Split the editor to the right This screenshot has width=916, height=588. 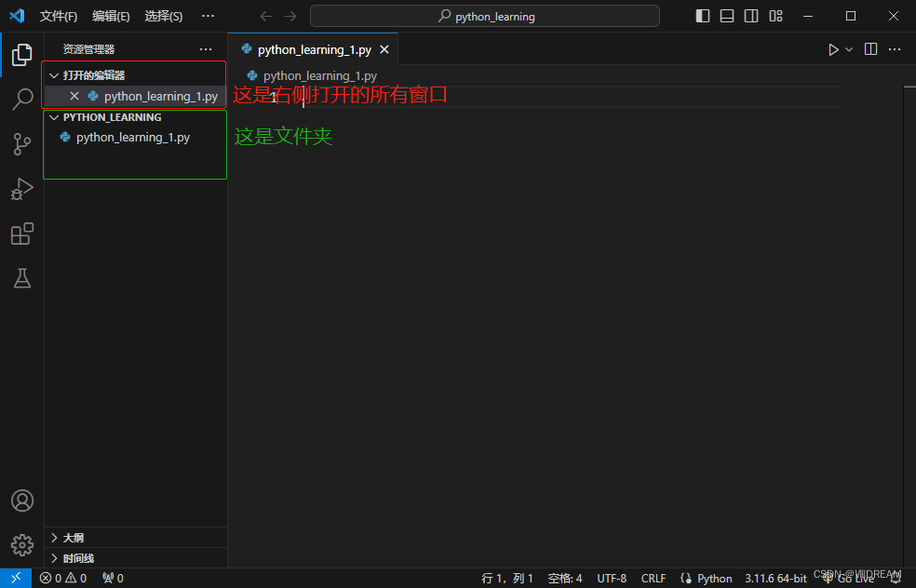click(870, 49)
